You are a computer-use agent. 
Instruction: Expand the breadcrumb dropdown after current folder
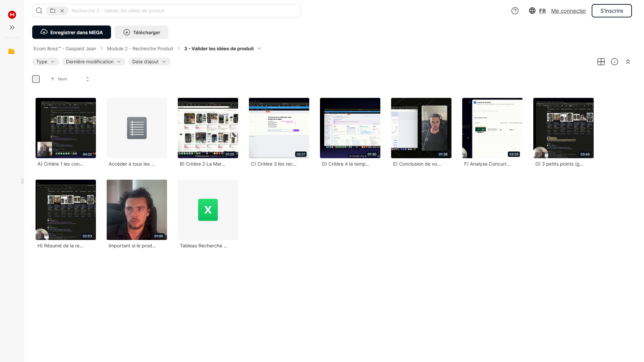259,49
